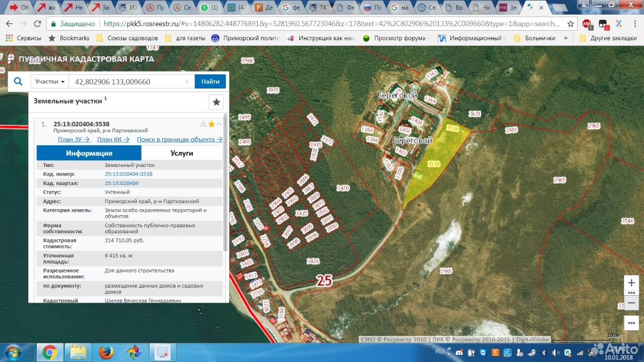Open the map's three-dots more menu
This screenshot has width=644, height=362.
click(631, 322)
